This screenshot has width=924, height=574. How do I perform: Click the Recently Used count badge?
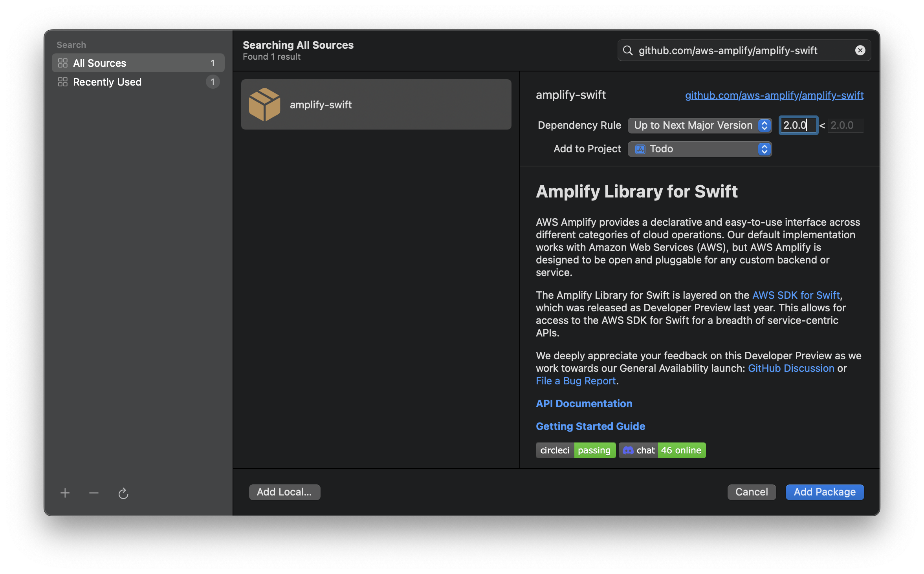click(x=213, y=82)
